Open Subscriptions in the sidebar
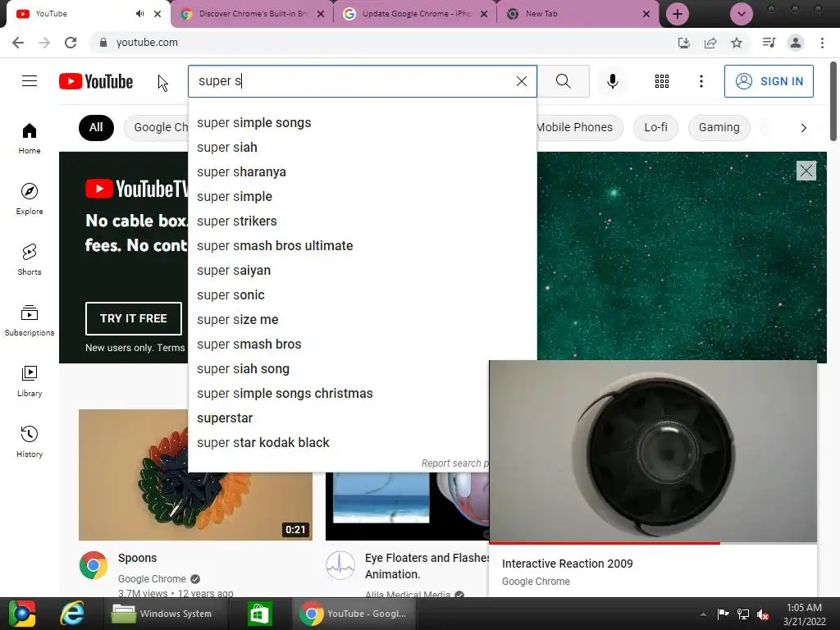Screen dimensions: 840x630 click(30, 321)
